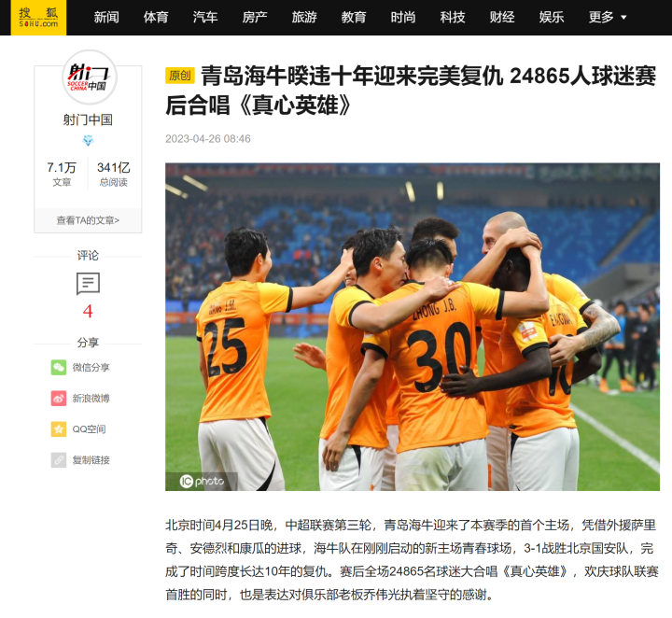The image size is (672, 618).
Task: Open the 体育 navigation tab
Action: click(156, 17)
